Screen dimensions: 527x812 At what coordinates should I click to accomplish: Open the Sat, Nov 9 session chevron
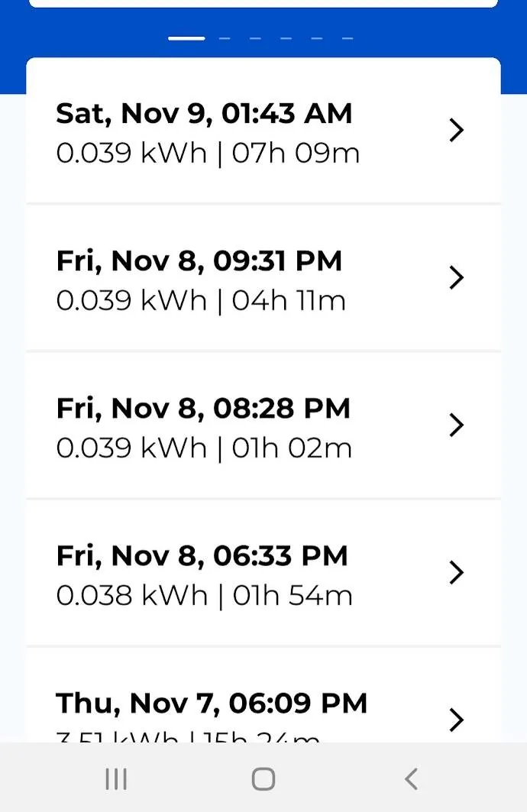tap(456, 130)
